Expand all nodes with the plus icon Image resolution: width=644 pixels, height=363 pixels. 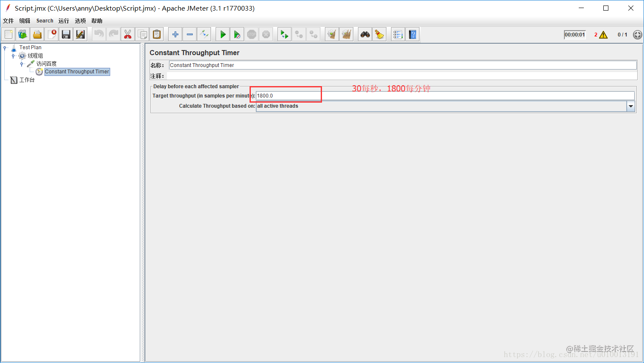coord(175,34)
